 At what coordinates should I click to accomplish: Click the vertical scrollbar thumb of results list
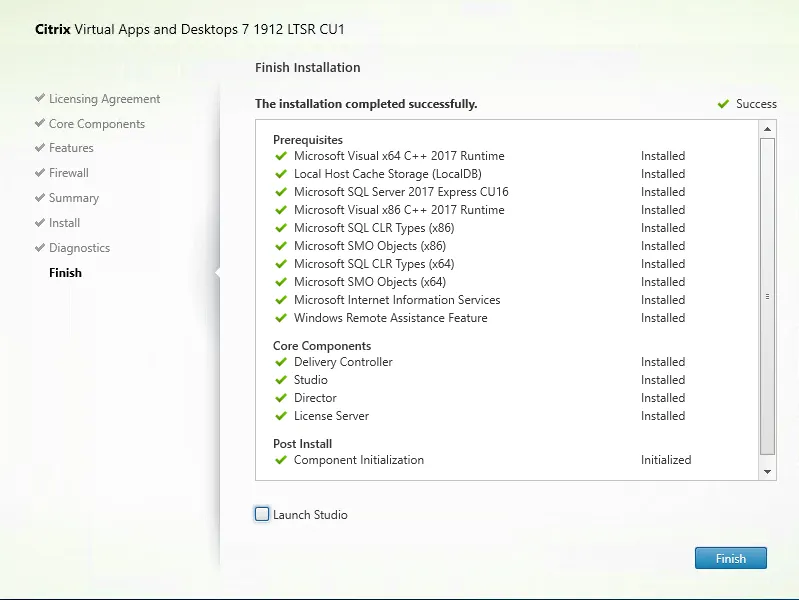click(767, 296)
